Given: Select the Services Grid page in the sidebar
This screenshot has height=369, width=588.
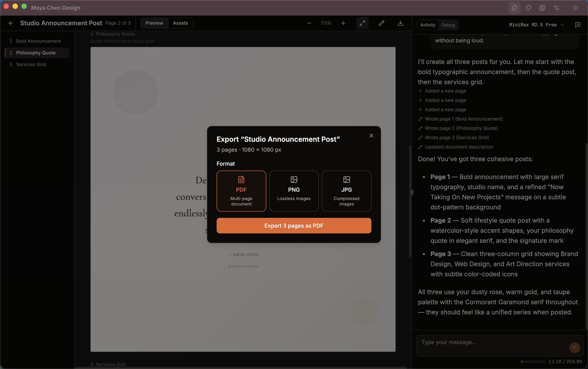Looking at the screenshot, I should point(31,64).
